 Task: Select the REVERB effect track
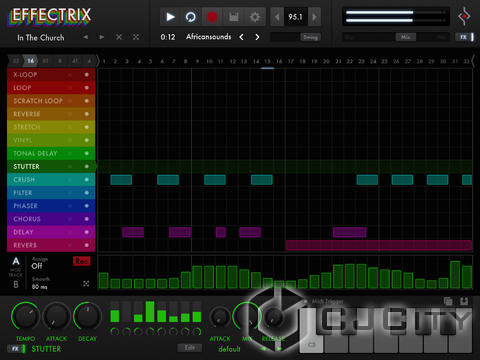click(51, 245)
